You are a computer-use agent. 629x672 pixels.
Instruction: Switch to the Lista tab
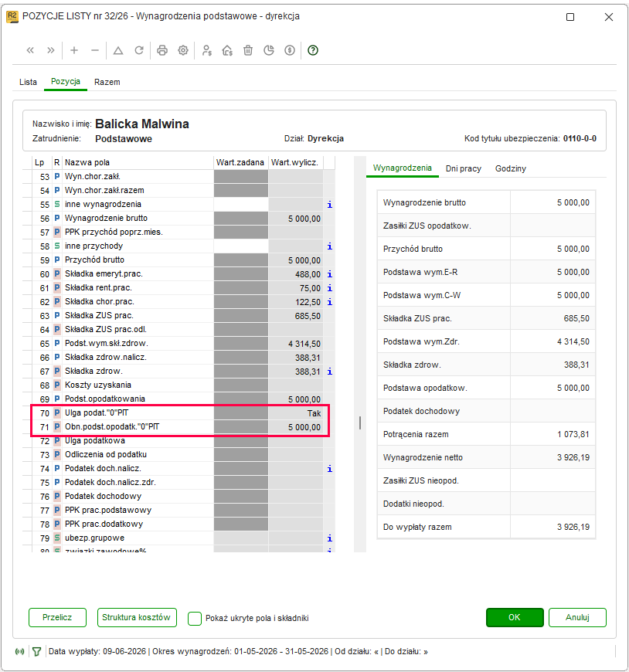[x=28, y=82]
